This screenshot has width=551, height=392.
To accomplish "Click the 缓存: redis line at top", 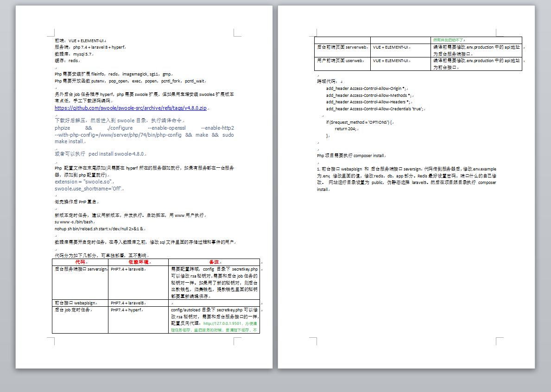I will click(67, 61).
